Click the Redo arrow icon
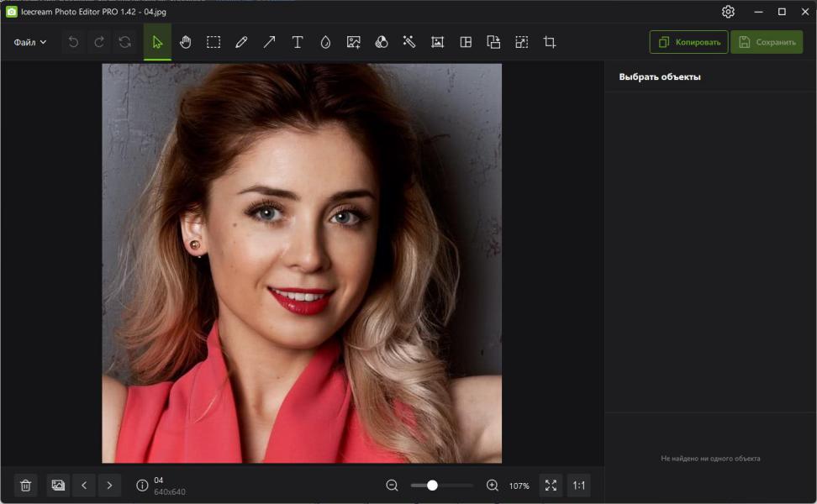The height and width of the screenshot is (504, 817). click(99, 42)
